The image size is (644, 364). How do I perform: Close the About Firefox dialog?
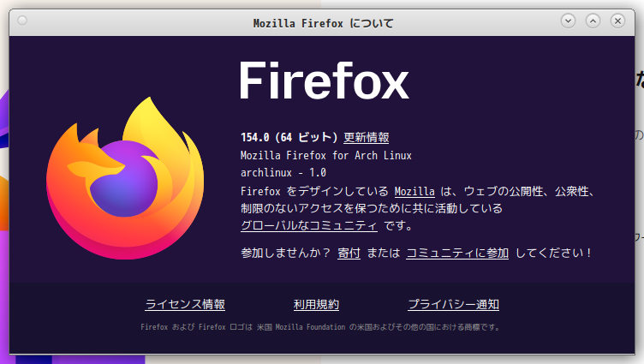coord(617,21)
